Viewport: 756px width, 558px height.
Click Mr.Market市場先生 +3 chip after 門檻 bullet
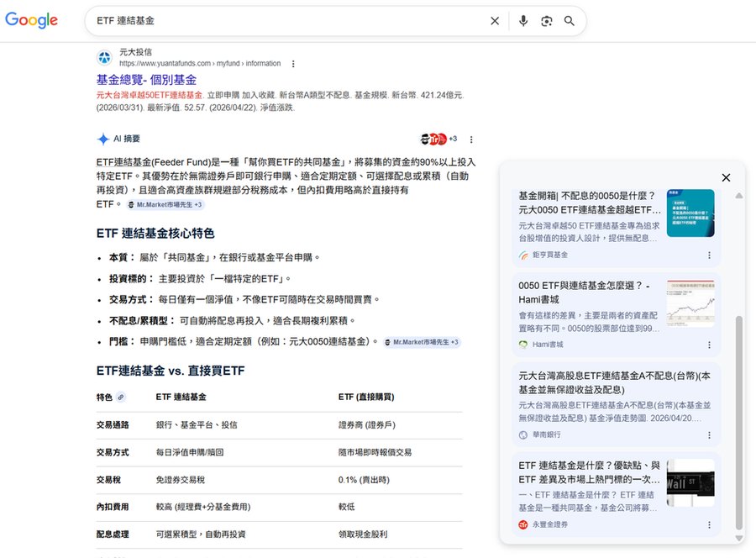423,342
